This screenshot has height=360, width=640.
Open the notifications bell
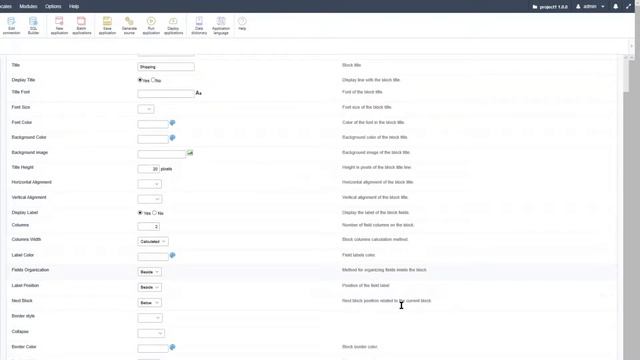tap(616, 7)
